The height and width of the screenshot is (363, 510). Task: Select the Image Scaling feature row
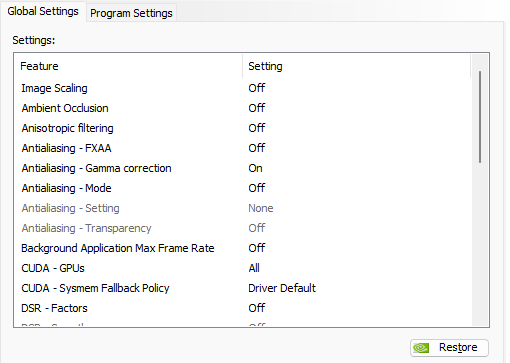[x=243, y=88]
